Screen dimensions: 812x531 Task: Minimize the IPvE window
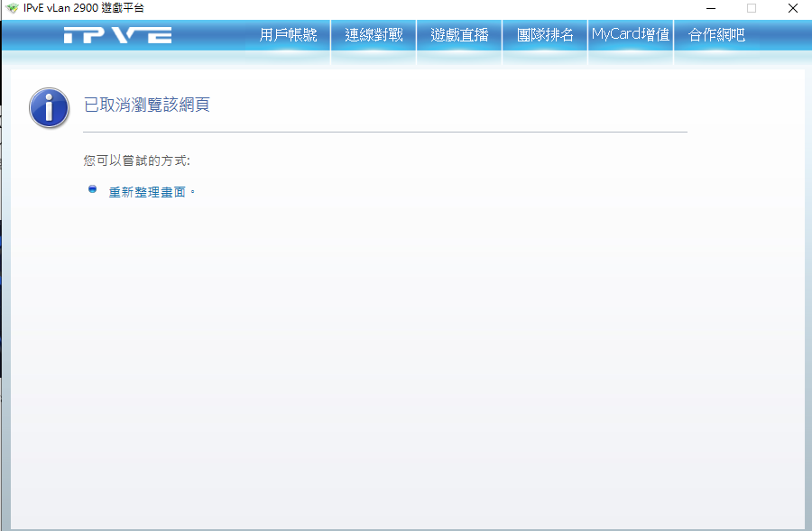point(711,8)
